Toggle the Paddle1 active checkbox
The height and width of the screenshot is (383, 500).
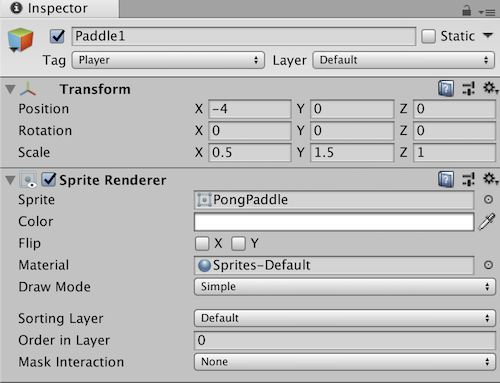pyautogui.click(x=57, y=36)
